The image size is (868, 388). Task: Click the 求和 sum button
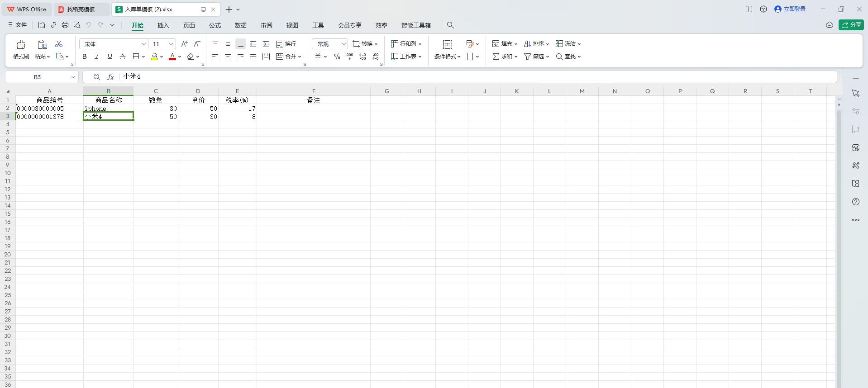point(505,57)
